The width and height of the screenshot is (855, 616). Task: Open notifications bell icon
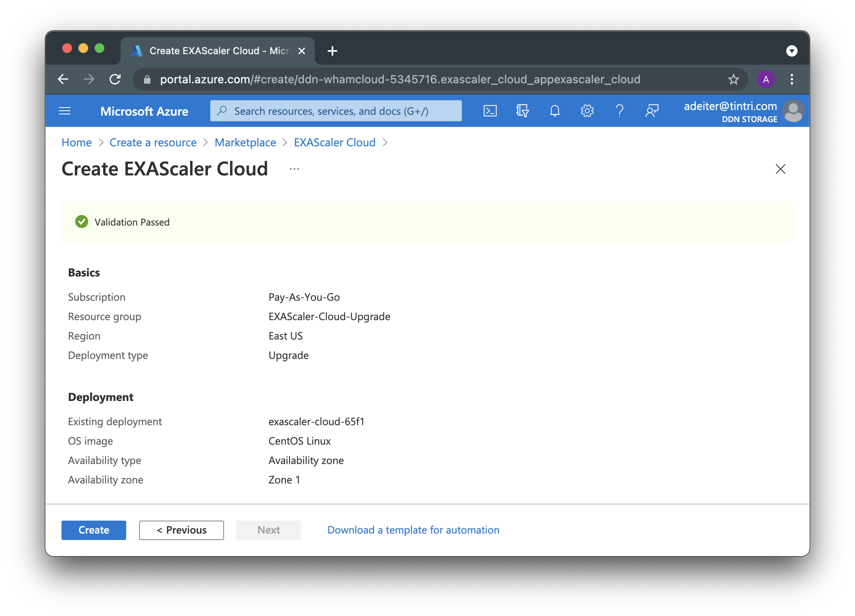point(554,111)
